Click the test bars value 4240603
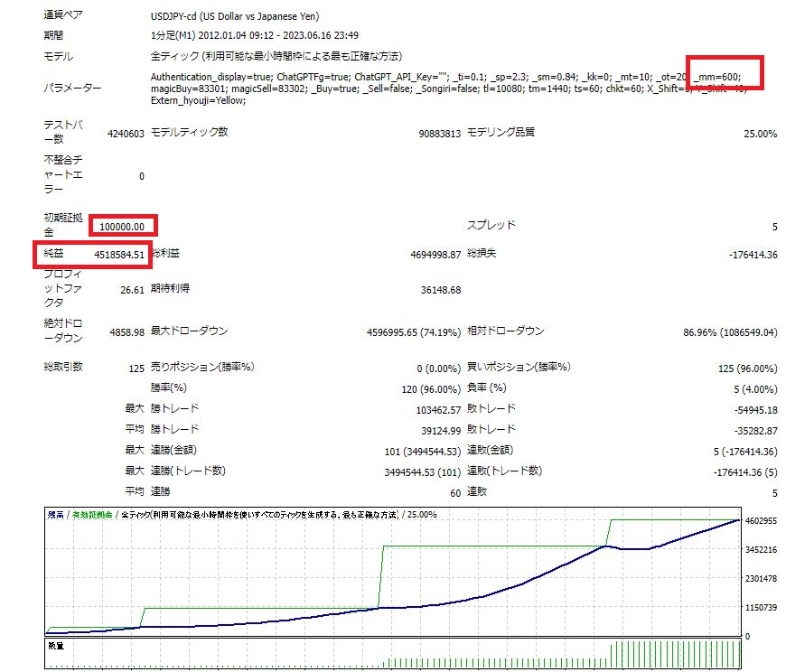Screen dimensions: 786x672 [x=126, y=134]
